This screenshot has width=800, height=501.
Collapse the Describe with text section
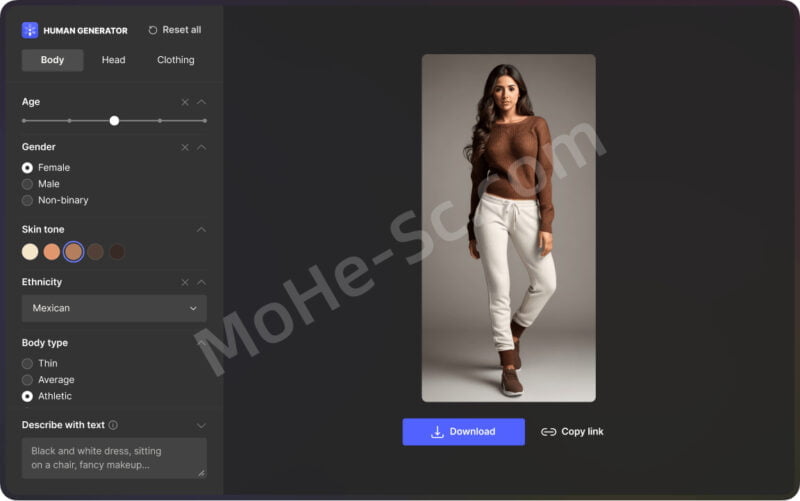tap(201, 425)
